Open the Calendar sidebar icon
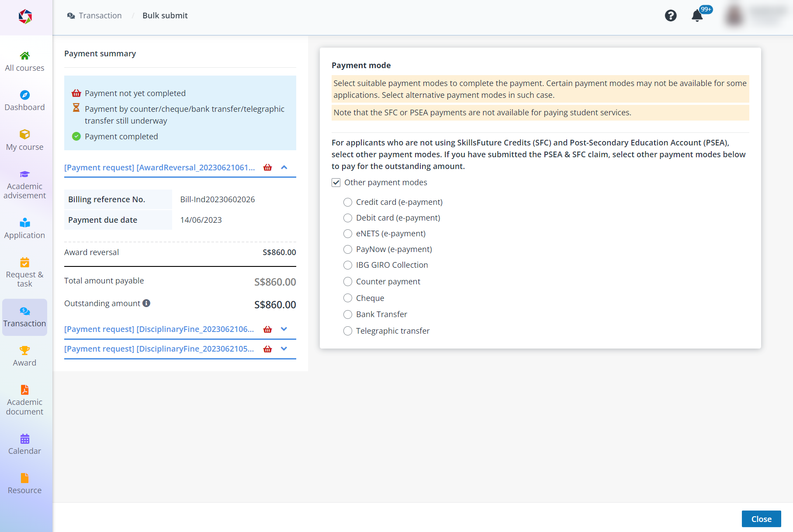 click(25, 439)
